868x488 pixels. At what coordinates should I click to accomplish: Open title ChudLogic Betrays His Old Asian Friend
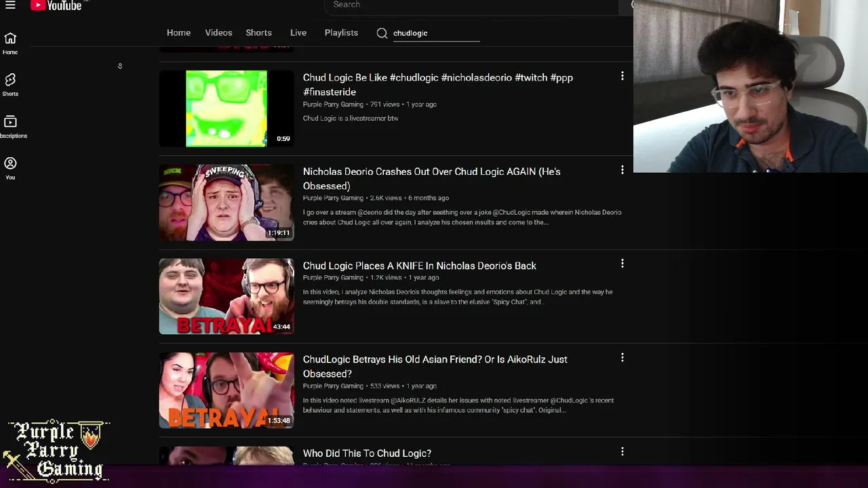click(x=435, y=366)
